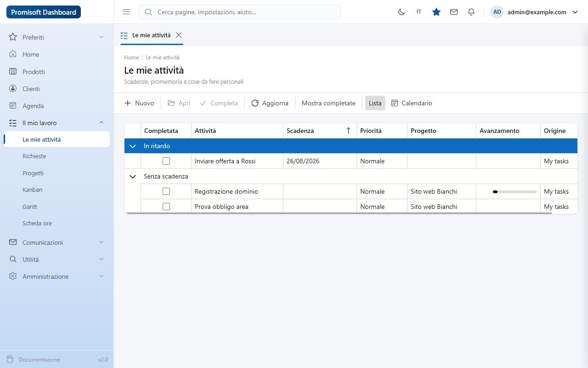
Task: Click the favorites star icon in header
Action: 436,12
